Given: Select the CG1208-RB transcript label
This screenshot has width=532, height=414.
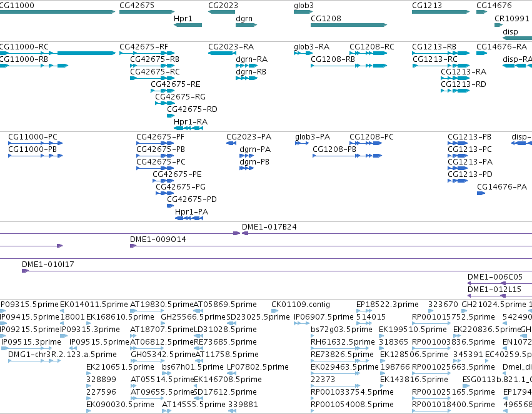Looking at the screenshot, I should click(333, 59).
